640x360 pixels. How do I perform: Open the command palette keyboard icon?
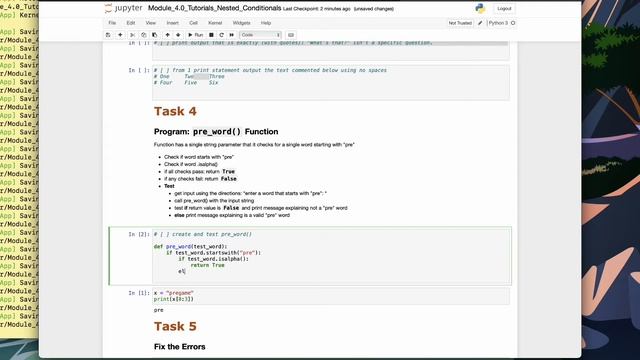coord(291,35)
